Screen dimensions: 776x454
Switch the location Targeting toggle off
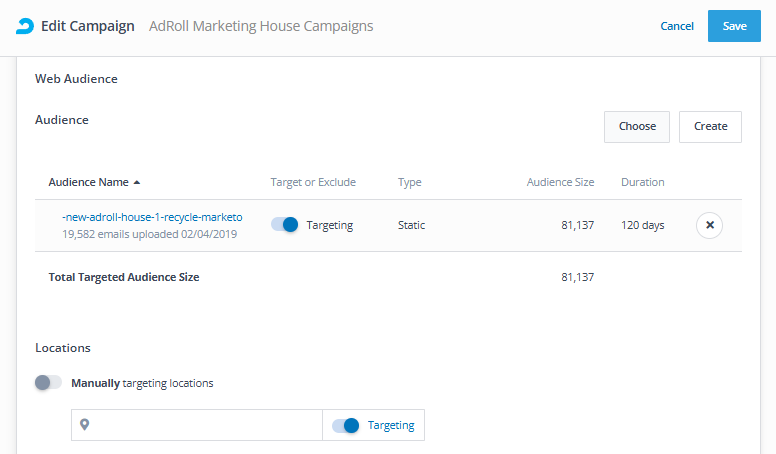point(345,425)
